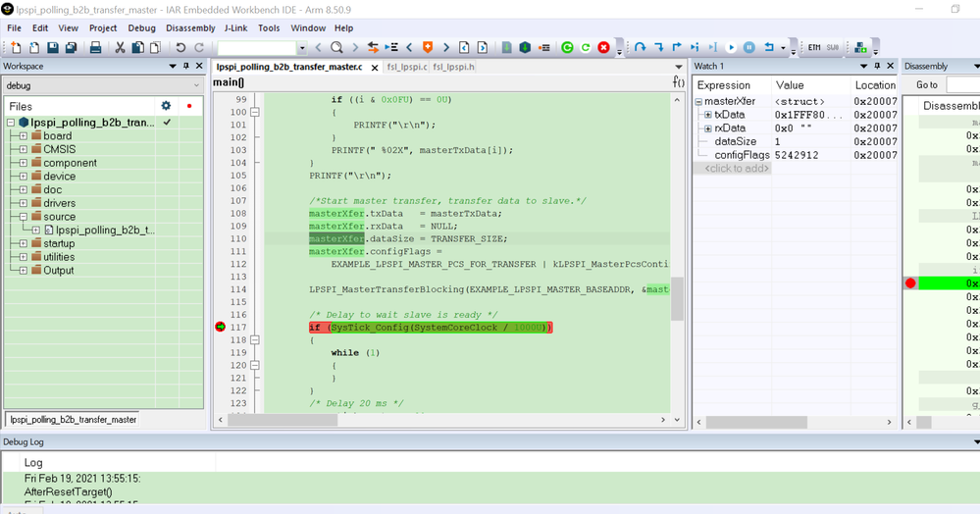
Task: Expand the board folder
Action: (24, 135)
